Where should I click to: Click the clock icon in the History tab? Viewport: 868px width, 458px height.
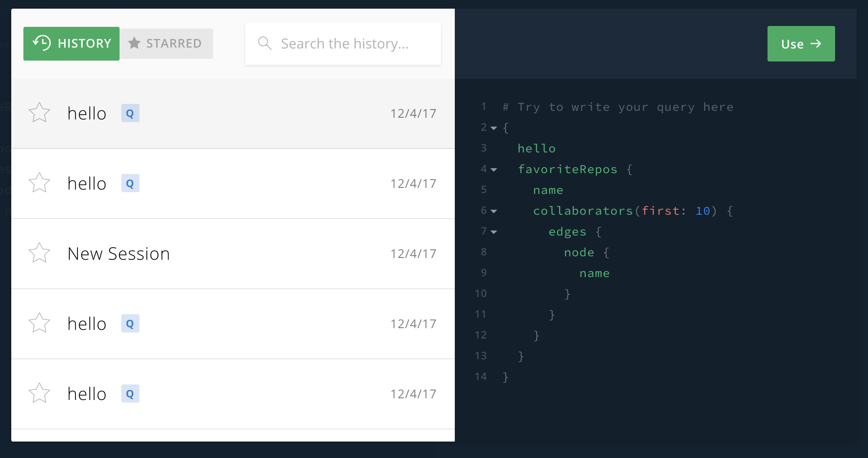pos(42,43)
